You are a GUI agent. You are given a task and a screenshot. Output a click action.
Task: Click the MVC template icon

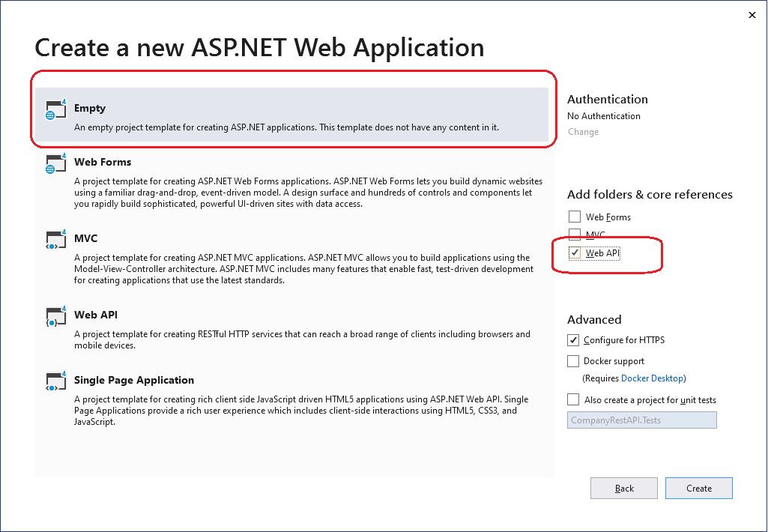(55, 240)
